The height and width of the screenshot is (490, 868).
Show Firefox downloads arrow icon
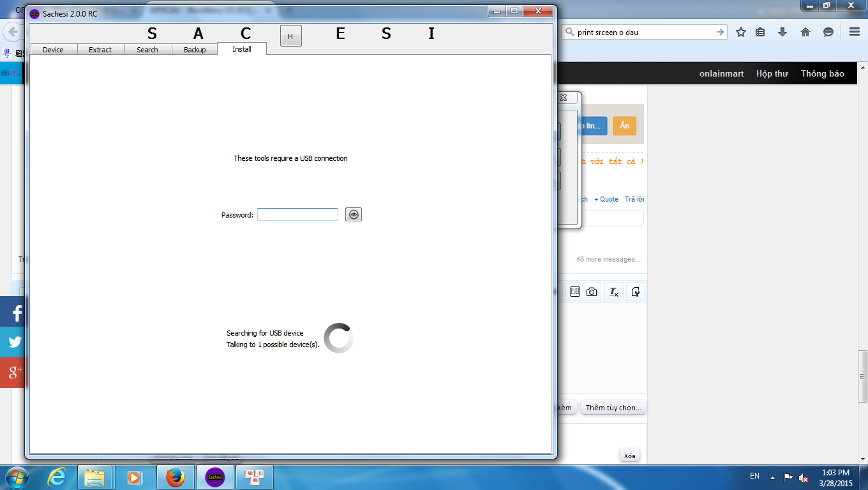tap(783, 32)
